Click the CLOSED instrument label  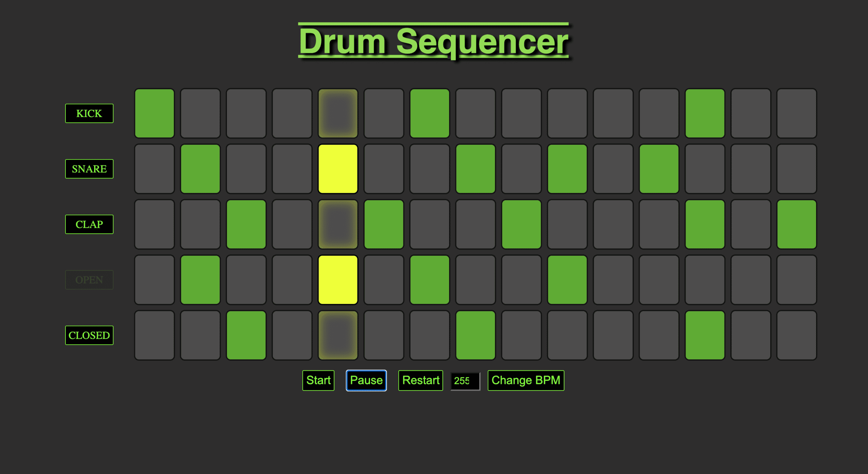pos(89,335)
